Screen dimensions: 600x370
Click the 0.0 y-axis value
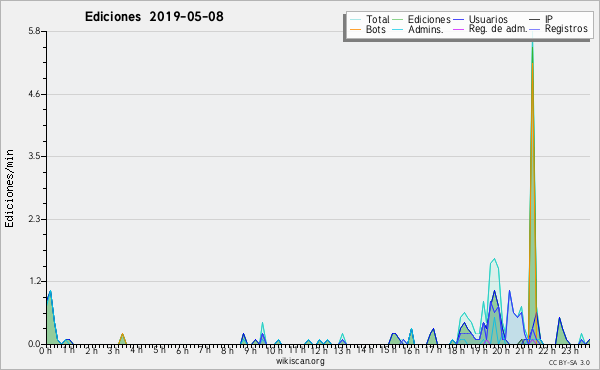tap(34, 344)
